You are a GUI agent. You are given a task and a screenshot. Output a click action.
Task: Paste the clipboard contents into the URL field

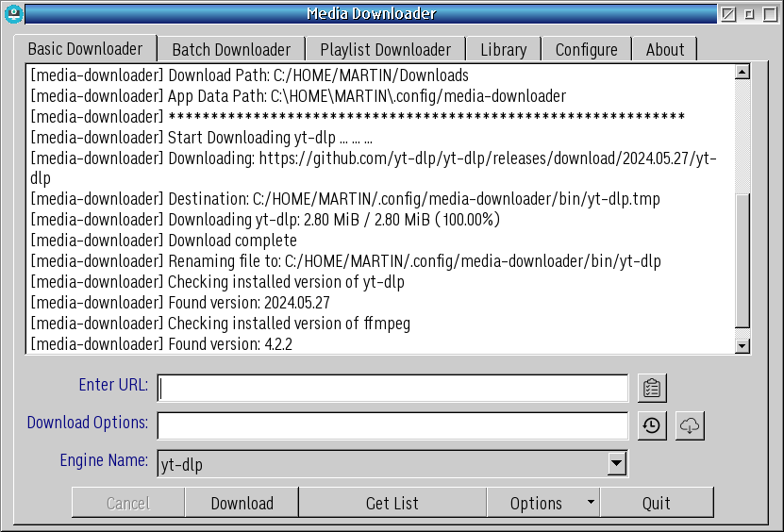coord(652,388)
